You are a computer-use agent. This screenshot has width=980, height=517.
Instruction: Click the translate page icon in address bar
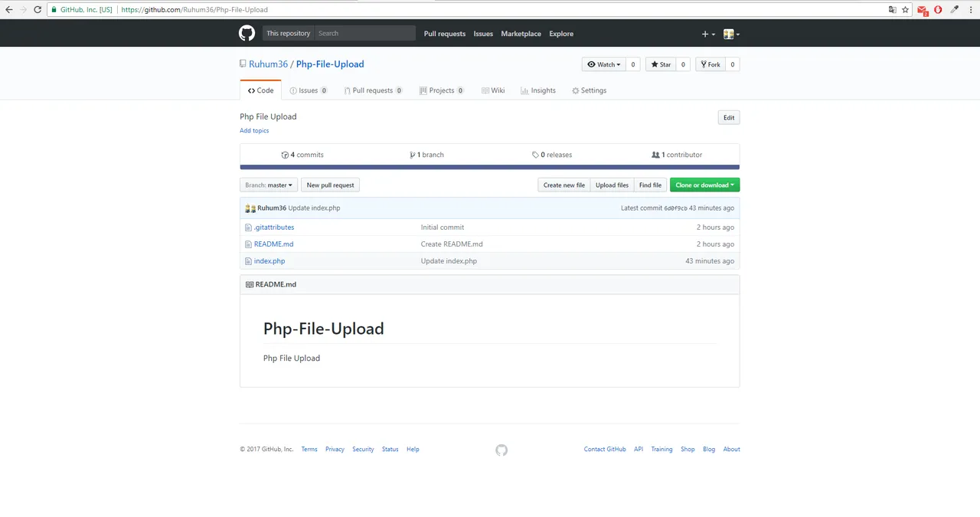(892, 10)
